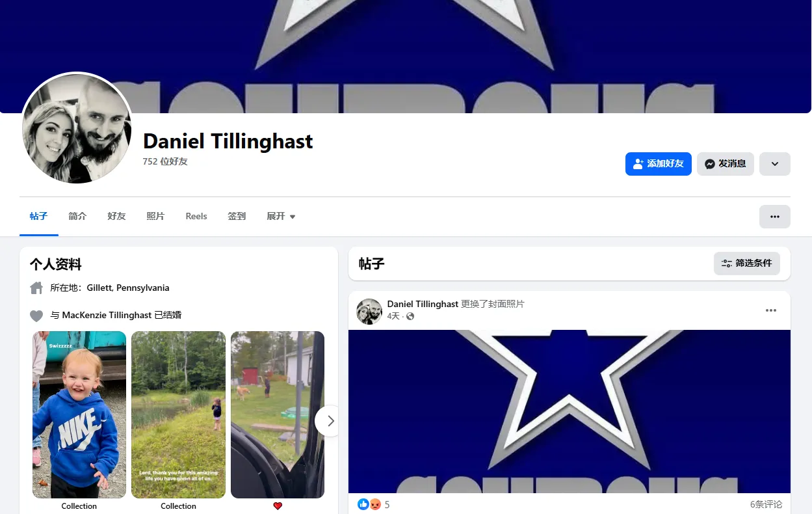Open the Nike hoodie toddler Collection thumbnail
Viewport: 812px width, 514px height.
pyautogui.click(x=79, y=414)
